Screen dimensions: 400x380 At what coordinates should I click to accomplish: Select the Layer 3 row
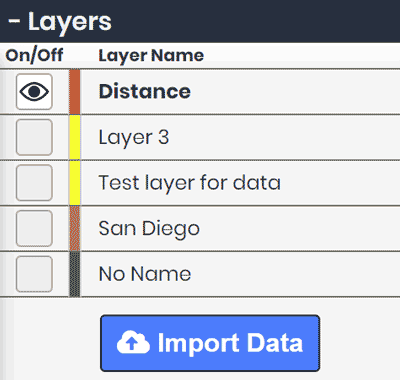point(200,137)
